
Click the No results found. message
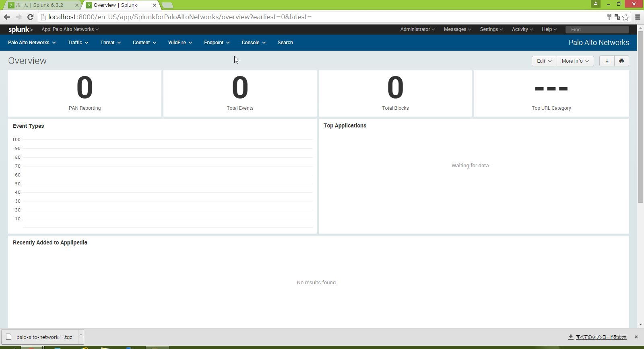point(317,282)
